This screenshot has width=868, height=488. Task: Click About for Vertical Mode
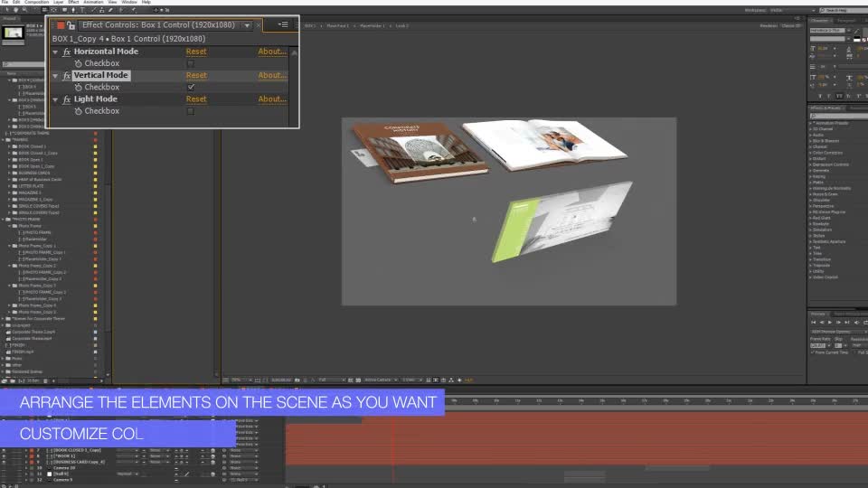click(272, 75)
